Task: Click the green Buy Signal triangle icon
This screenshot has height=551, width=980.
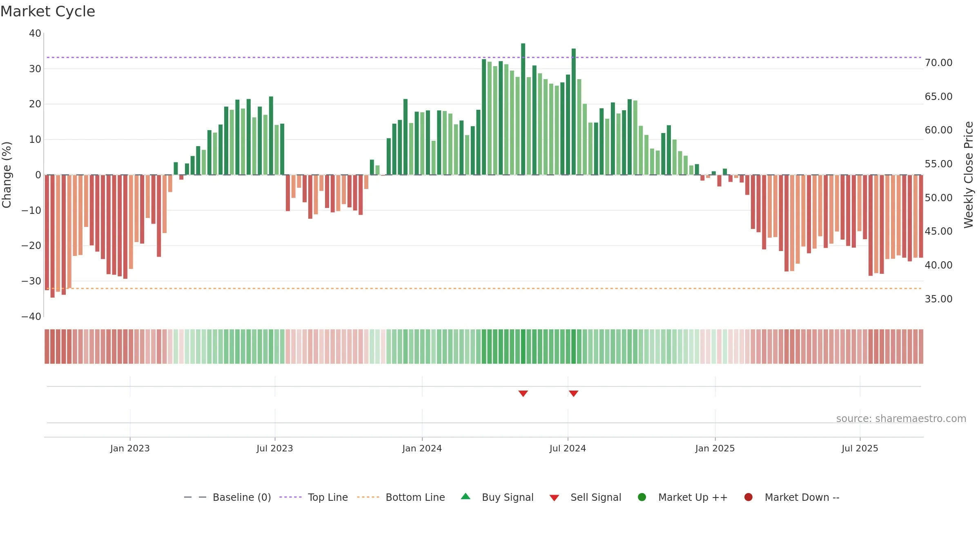Action: tap(465, 496)
